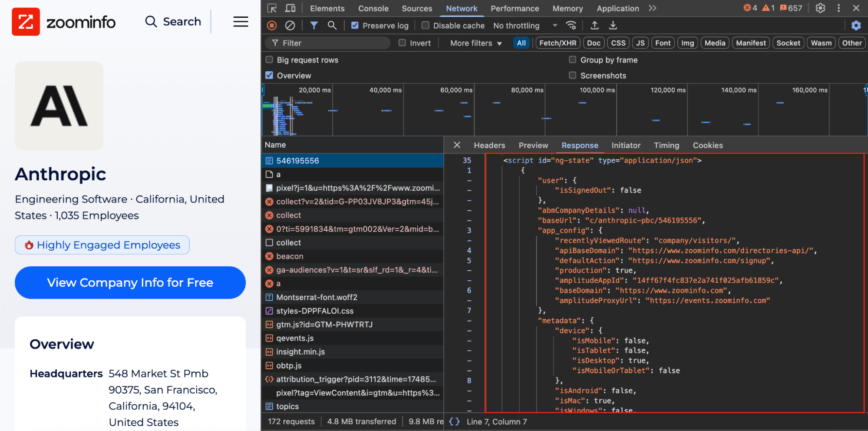Toggle the network filter funnel icon
Viewport: 868px width, 431px height.
[314, 26]
